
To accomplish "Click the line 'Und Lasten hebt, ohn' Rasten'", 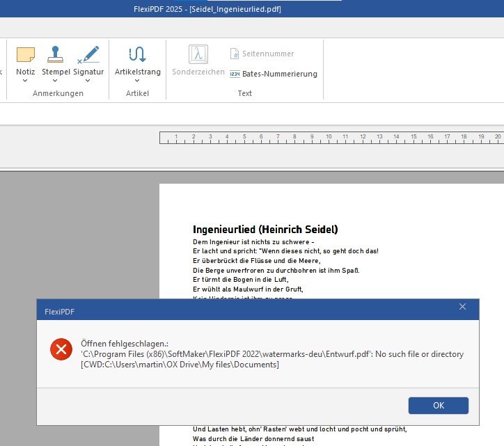I will (x=299, y=429).
